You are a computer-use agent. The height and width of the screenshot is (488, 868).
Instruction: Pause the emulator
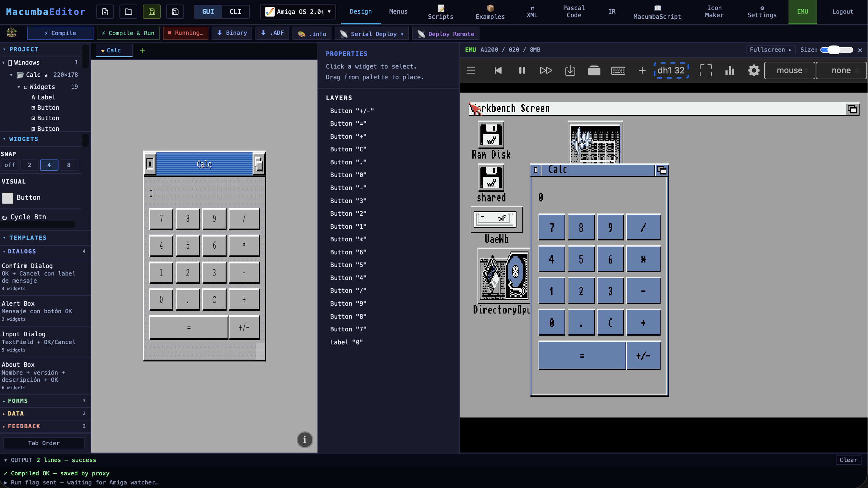(522, 70)
